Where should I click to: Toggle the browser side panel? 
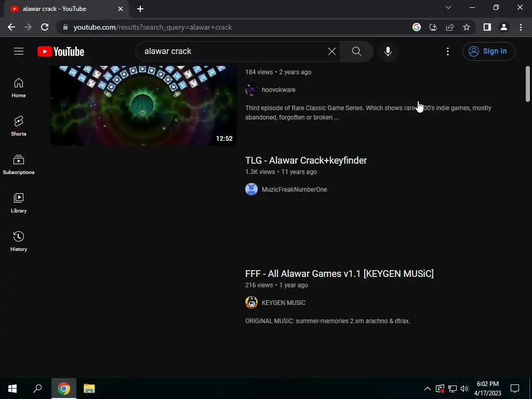[x=487, y=27]
